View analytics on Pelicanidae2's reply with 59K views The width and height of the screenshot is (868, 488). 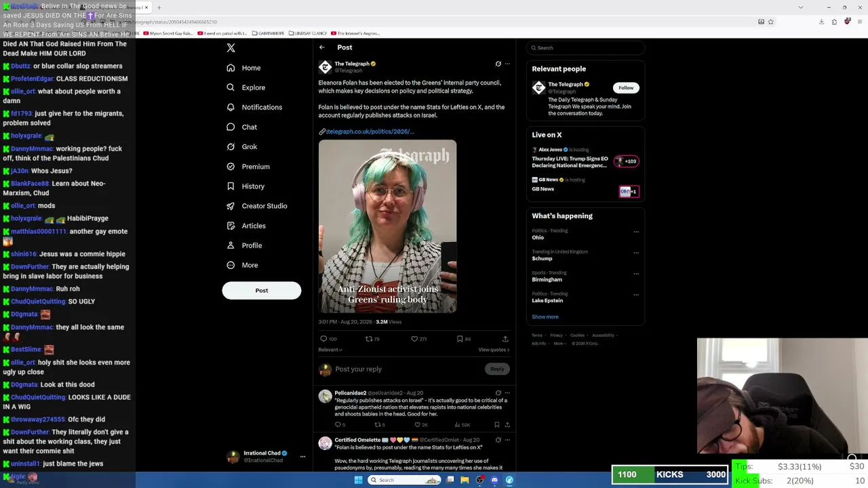point(462,425)
